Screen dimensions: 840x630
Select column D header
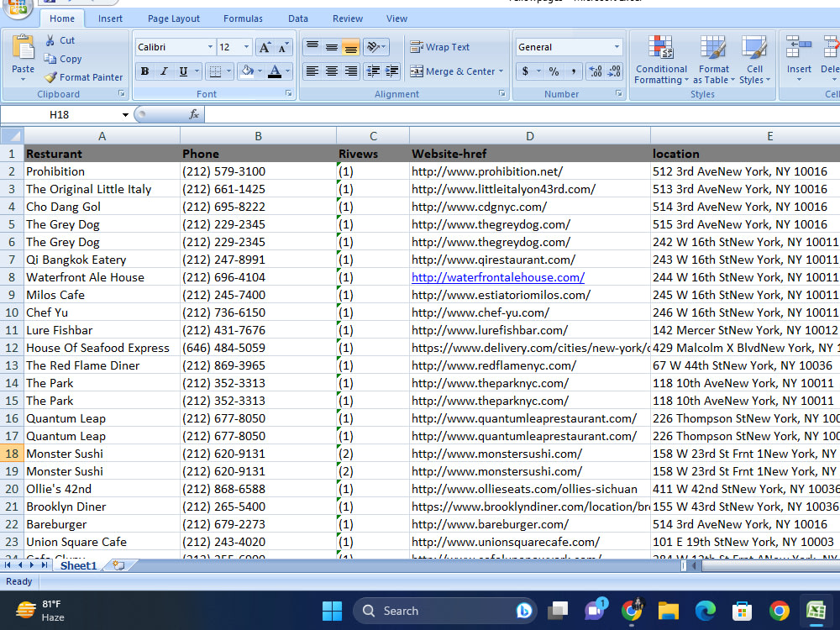coord(530,136)
